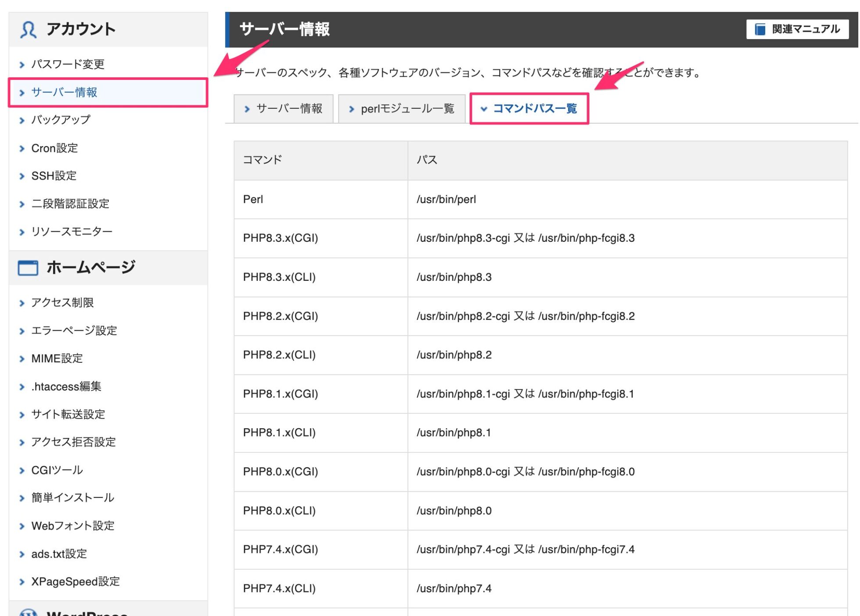Click the arrow next to SSH設定
This screenshot has width=860, height=616.
click(x=22, y=176)
